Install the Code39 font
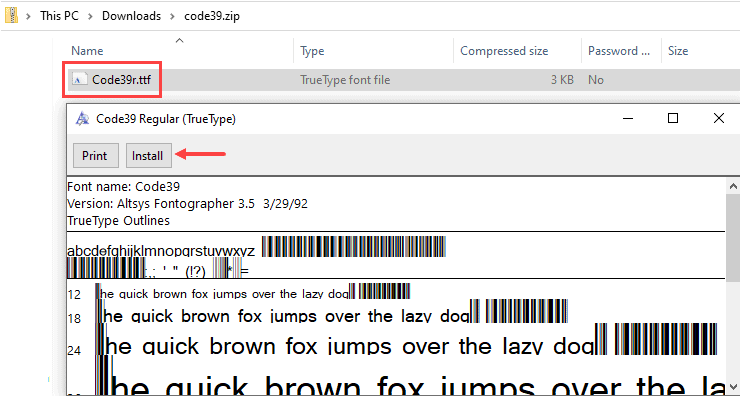 [148, 156]
